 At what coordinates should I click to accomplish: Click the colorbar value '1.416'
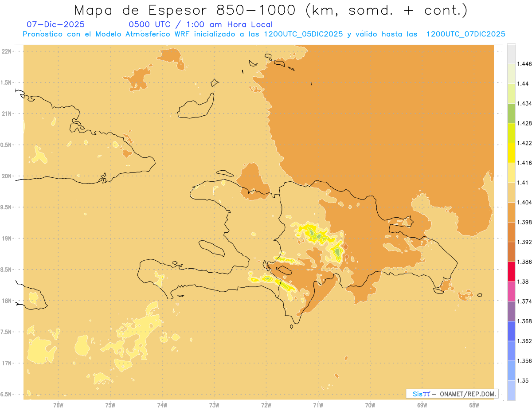524,163
